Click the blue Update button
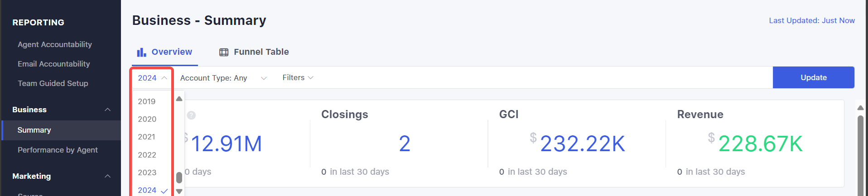Viewport: 868px width, 196px height. click(814, 77)
